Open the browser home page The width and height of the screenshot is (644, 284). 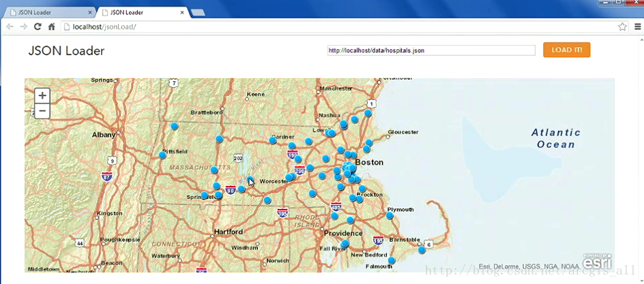(x=51, y=27)
